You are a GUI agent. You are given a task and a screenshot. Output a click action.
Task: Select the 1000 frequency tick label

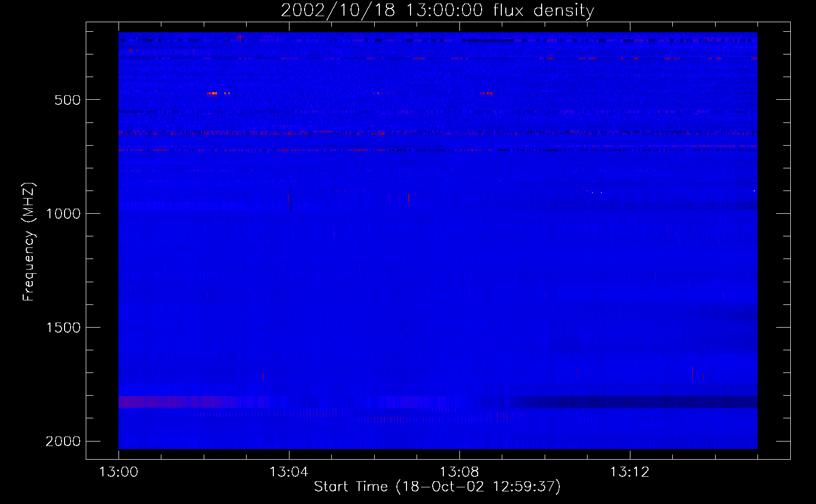[x=63, y=214]
